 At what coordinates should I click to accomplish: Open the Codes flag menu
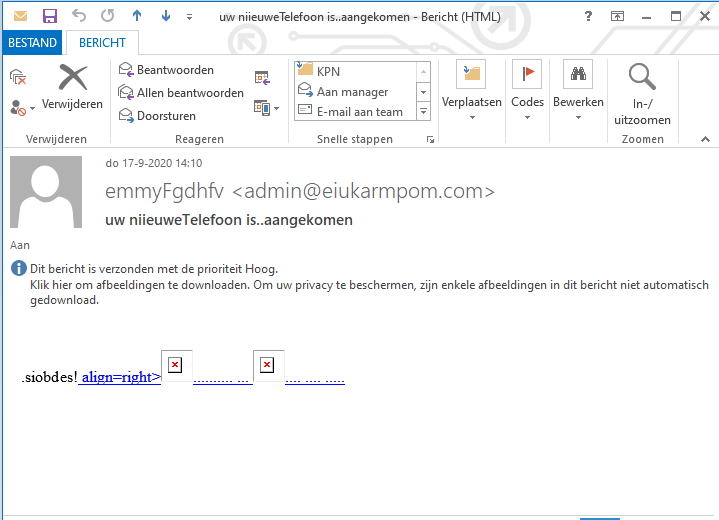(527, 92)
